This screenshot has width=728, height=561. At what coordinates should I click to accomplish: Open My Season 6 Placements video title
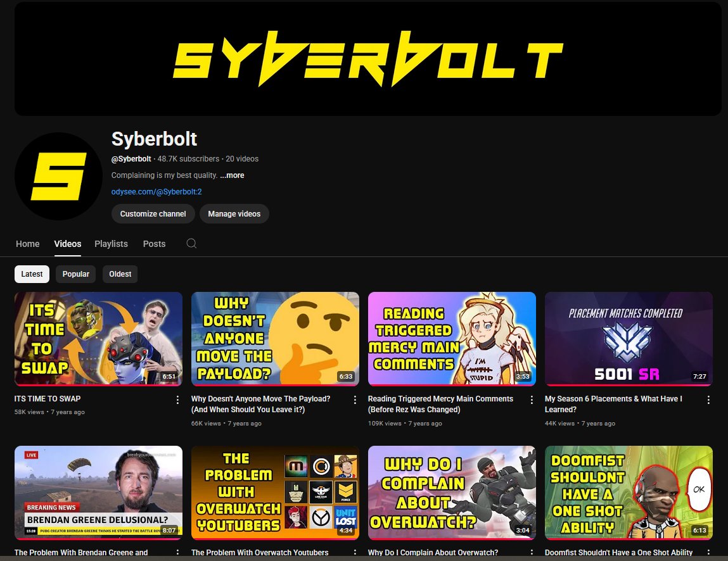613,404
